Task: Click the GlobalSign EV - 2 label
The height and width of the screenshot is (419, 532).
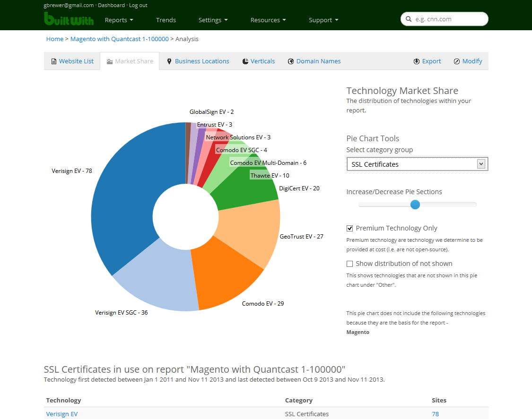Action: [211, 112]
